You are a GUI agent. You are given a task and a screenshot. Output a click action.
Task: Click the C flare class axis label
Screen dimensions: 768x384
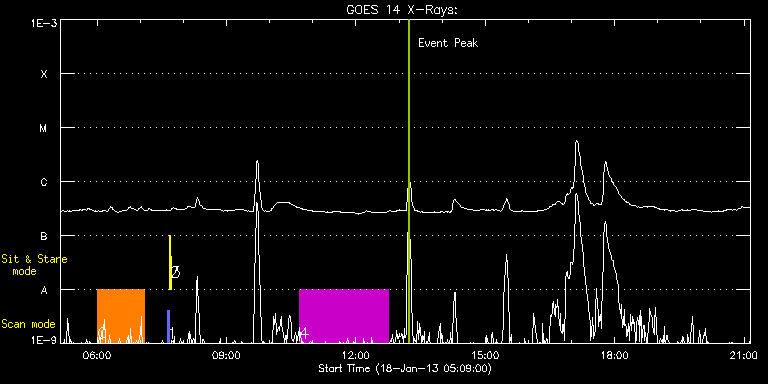[x=44, y=182]
